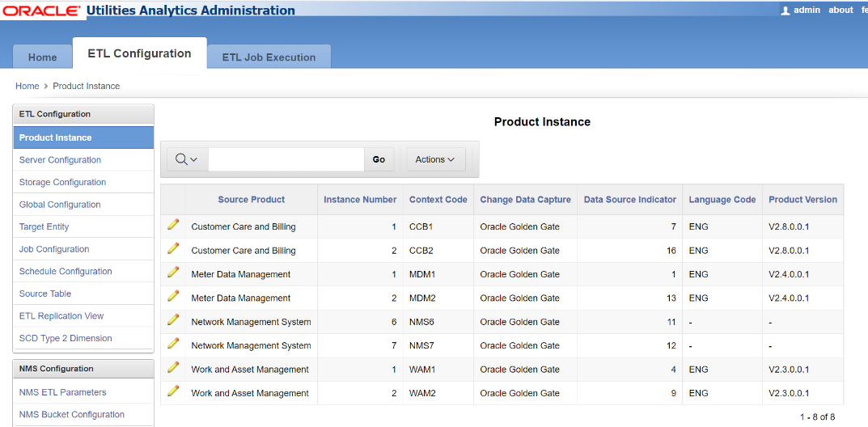This screenshot has width=868, height=427.
Task: Open Server Configuration in sidebar
Action: [x=83, y=160]
